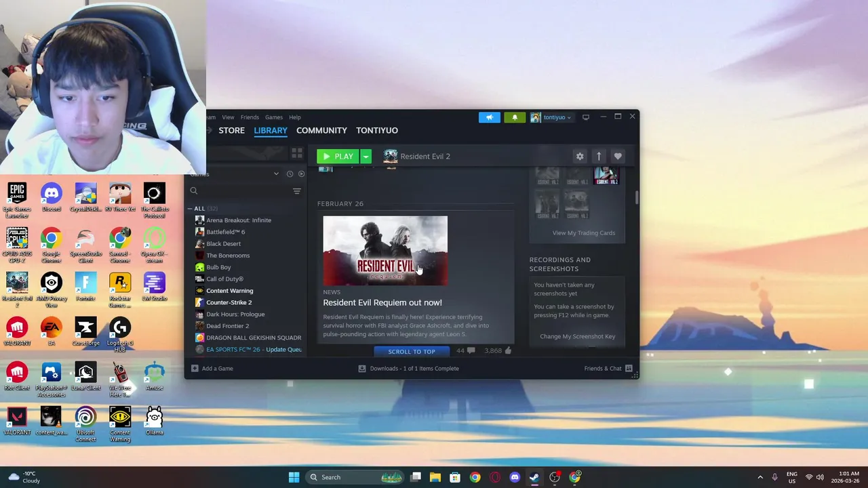
Task: Open dropdown arrow next to PLAY
Action: pyautogui.click(x=366, y=157)
